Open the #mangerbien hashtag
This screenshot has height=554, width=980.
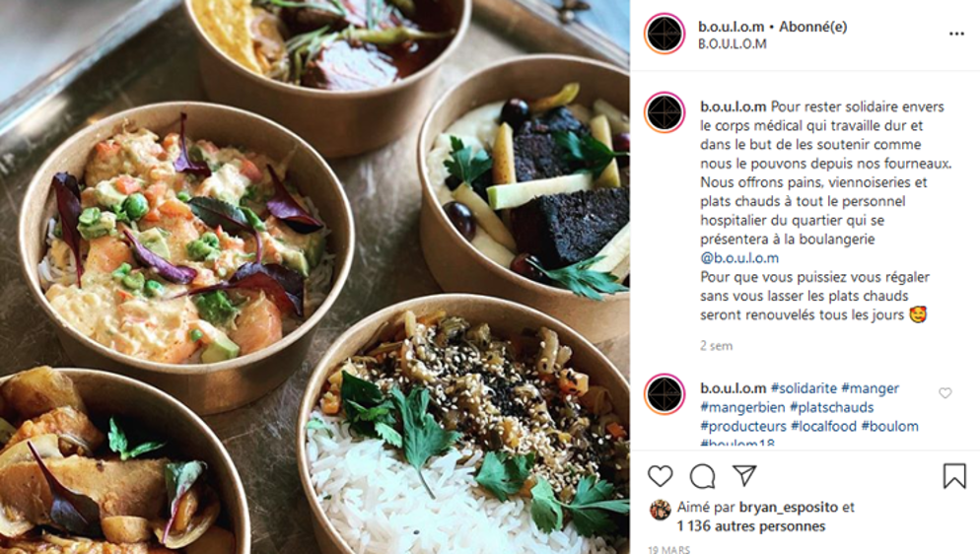tap(742, 408)
